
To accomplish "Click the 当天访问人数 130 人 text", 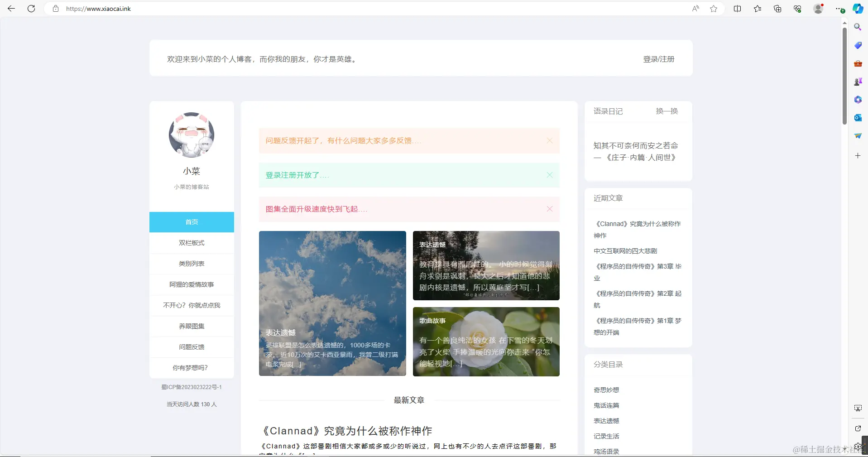I will click(x=192, y=404).
